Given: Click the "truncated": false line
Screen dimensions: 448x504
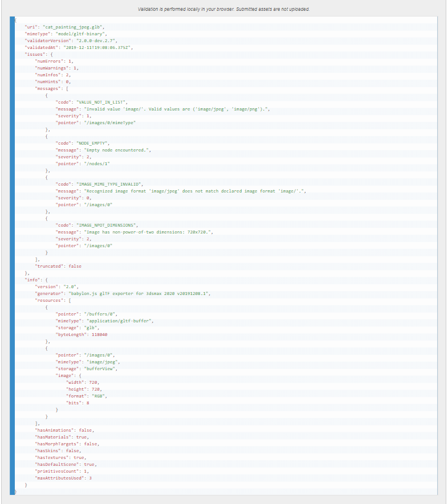Looking at the screenshot, I should 58,266.
